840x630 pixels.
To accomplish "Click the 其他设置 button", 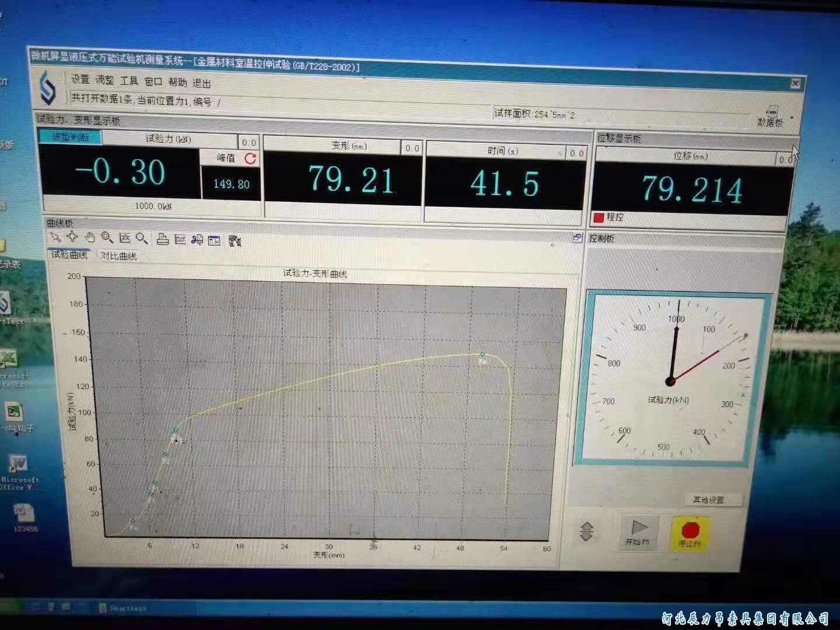I will point(708,499).
